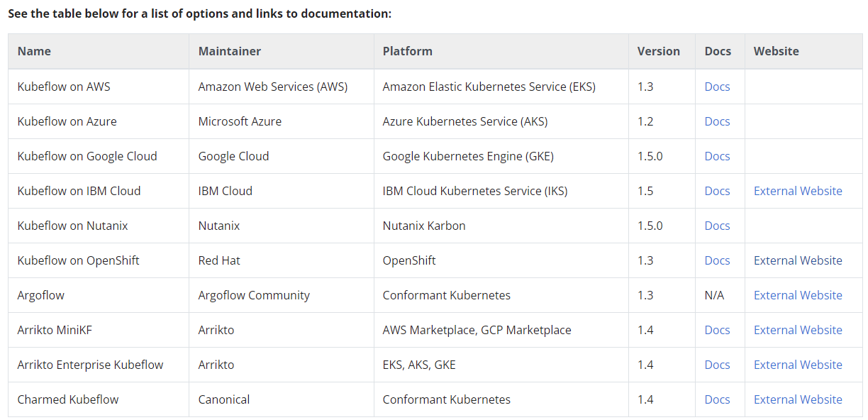Click 'Google Kubernetes Engine (GKE)' platform cell
Image resolution: width=868 pixels, height=420 pixels.
(501, 156)
